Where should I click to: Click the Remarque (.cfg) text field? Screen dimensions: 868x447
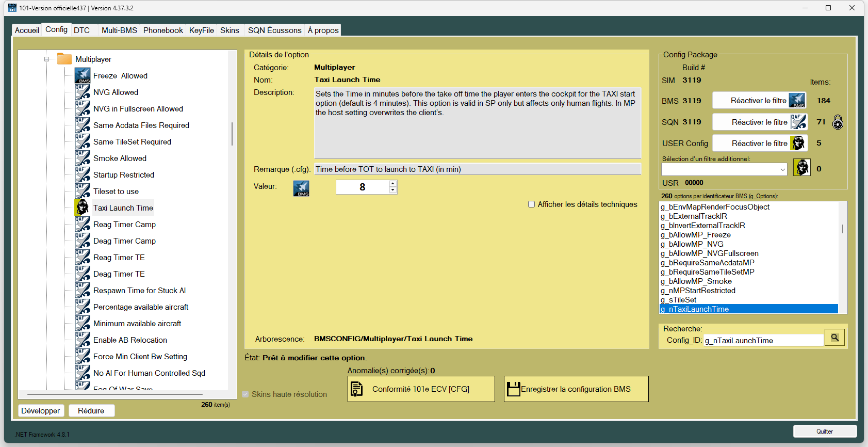(478, 169)
